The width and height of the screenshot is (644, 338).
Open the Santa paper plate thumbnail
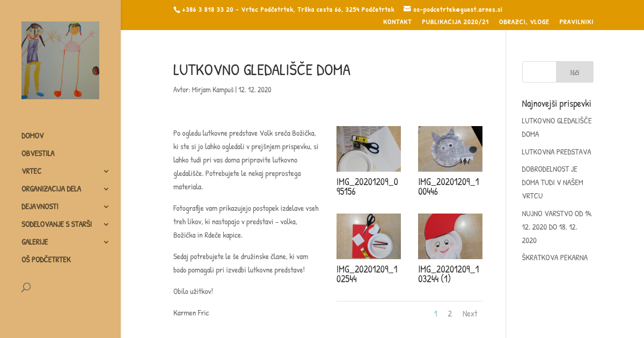pyautogui.click(x=450, y=236)
